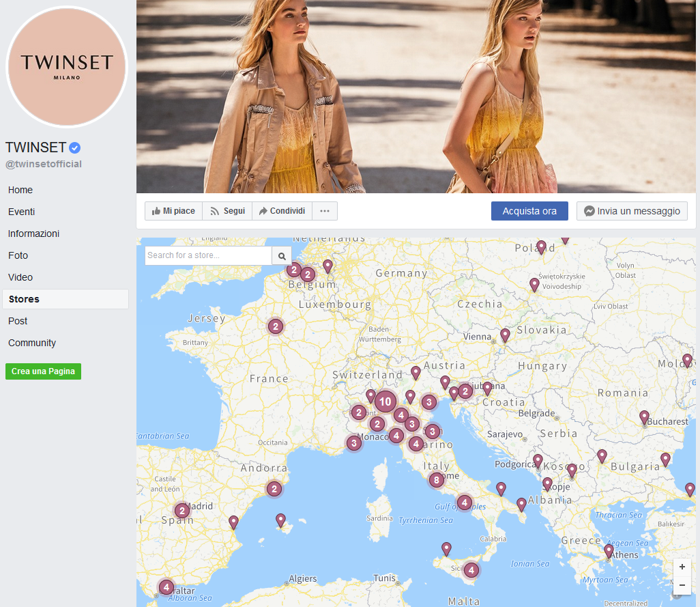Click the store pin near Vienna
This screenshot has height=607, width=700.
tap(505, 335)
